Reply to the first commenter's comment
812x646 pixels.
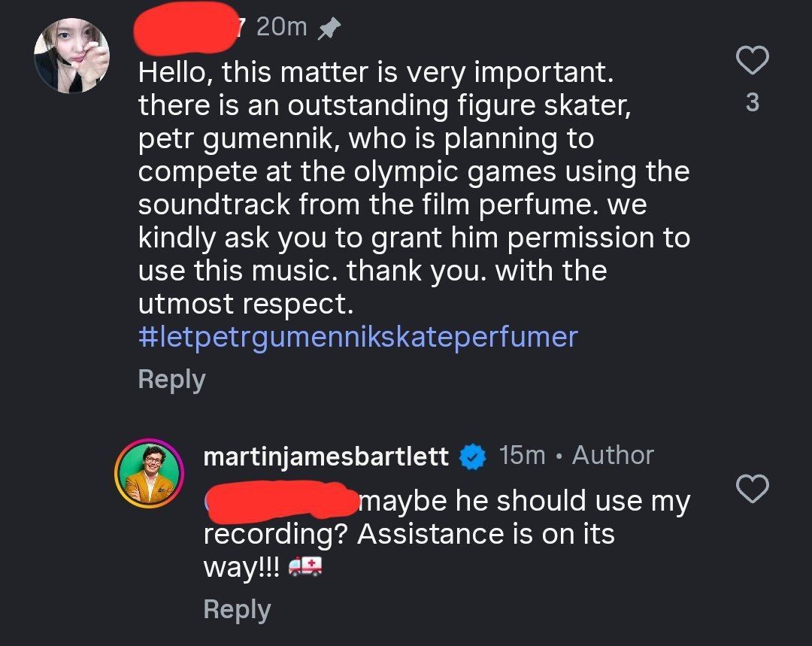[171, 380]
